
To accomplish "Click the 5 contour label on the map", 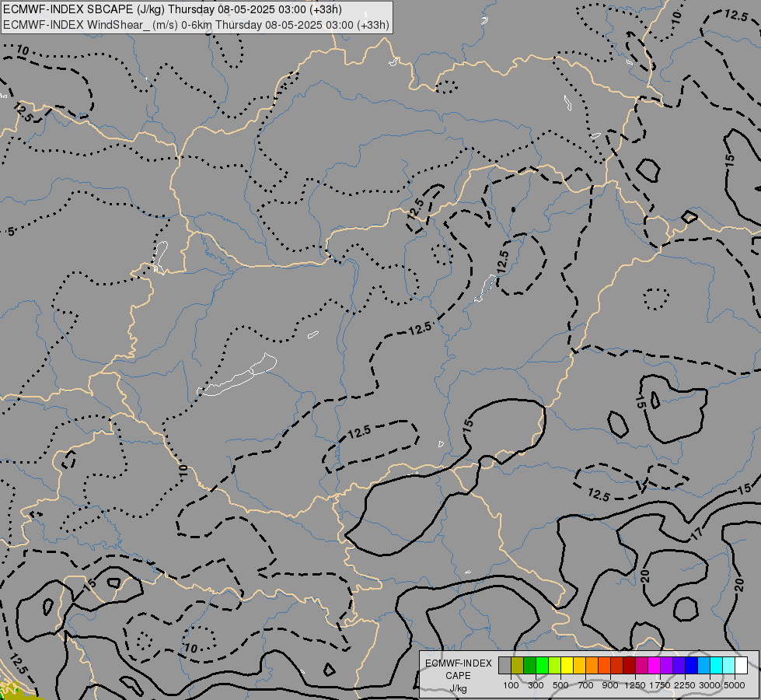I will [x=11, y=232].
